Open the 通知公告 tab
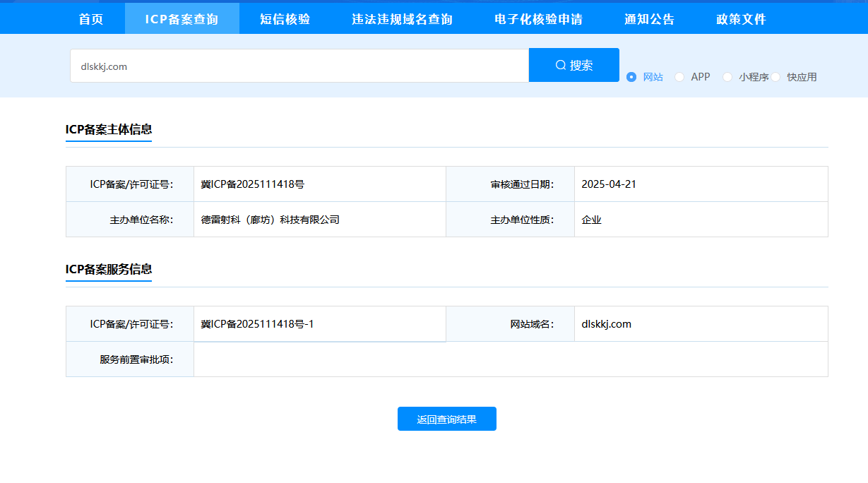Viewport: 868px width, 483px height. point(649,19)
